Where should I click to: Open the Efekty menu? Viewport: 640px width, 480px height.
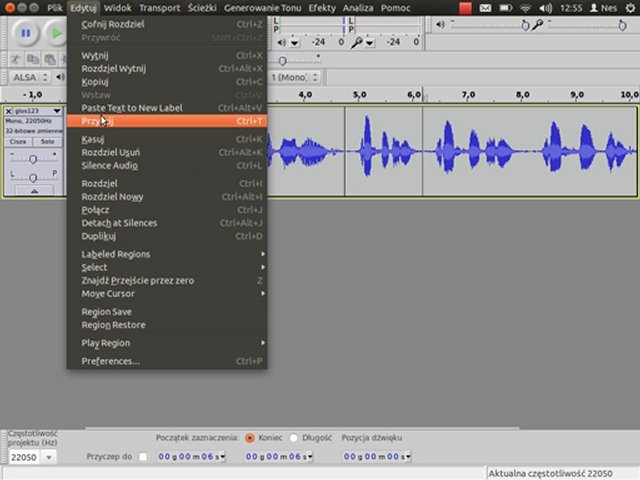322,8
